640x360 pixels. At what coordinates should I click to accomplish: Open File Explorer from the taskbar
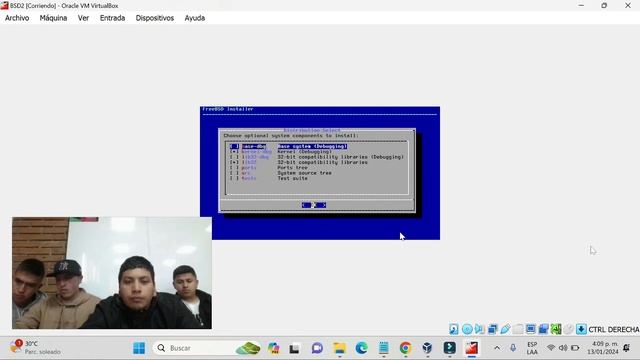pos(339,348)
